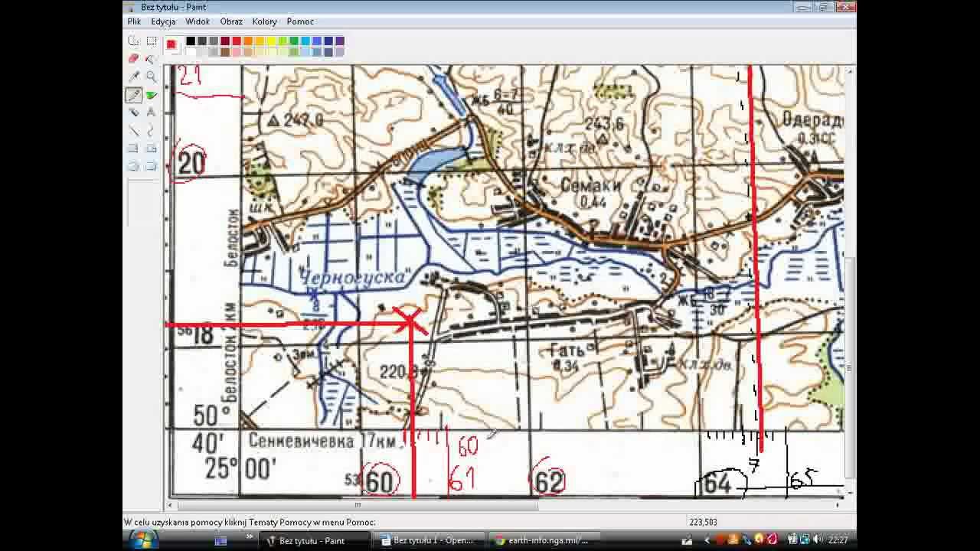Select the Pencil tool
Viewport: 980px width, 551px height.
coord(134,95)
